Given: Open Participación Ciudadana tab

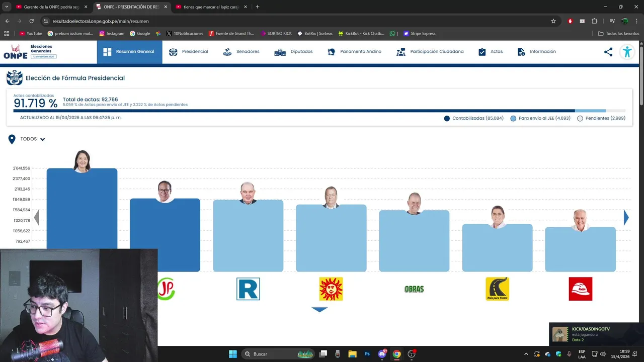Looking at the screenshot, I should point(430,52).
